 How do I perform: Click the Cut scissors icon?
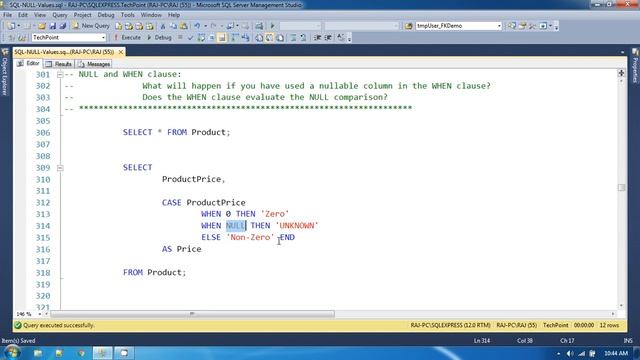click(x=162, y=26)
